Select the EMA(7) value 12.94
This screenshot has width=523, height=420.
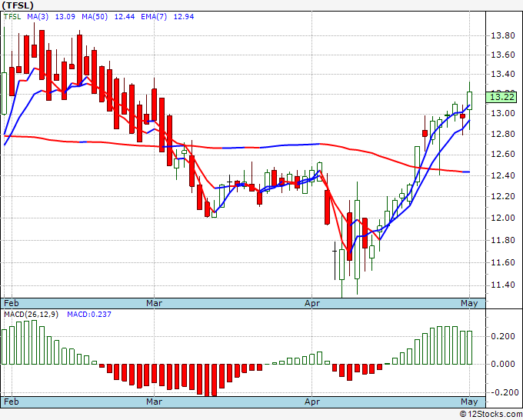click(184, 16)
